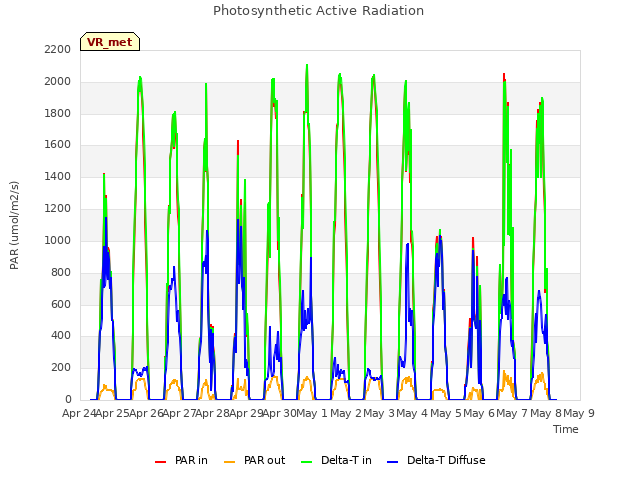The image size is (640, 480).
Task: Click the VR_met annotation label
Action: (x=110, y=42)
